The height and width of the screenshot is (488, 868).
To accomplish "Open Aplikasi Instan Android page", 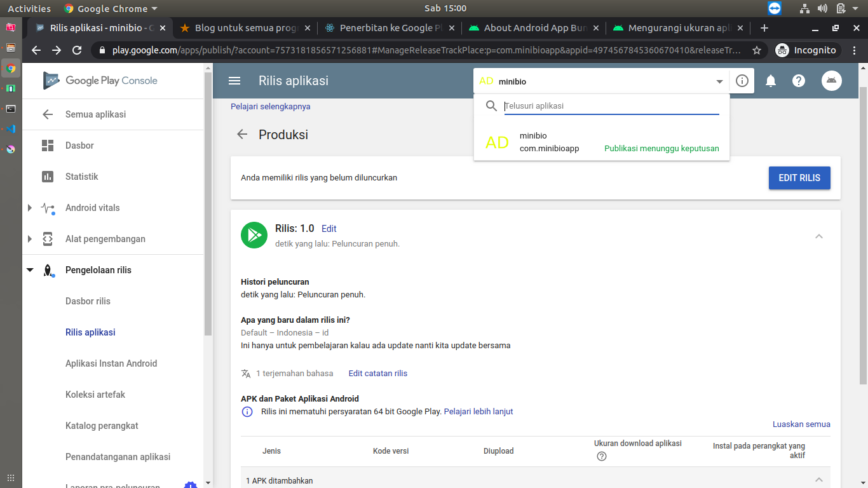I will pyautogui.click(x=111, y=363).
